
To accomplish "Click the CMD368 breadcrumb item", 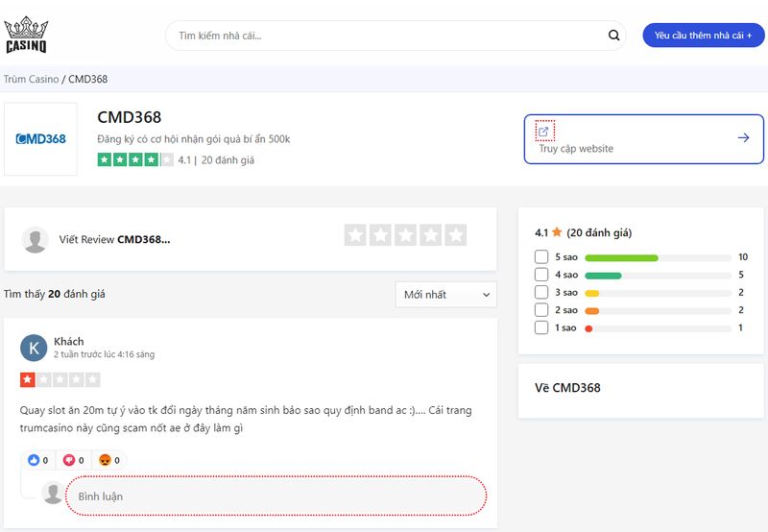I will [87, 79].
